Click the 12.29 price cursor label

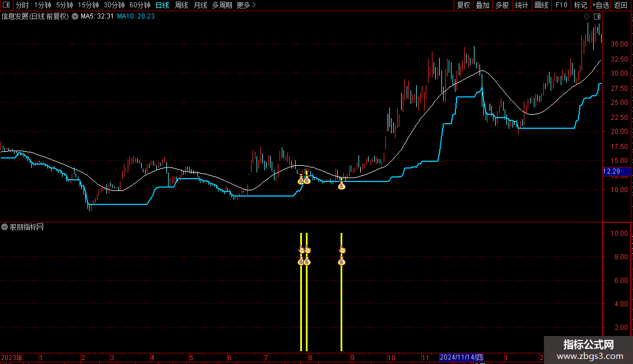pos(616,171)
